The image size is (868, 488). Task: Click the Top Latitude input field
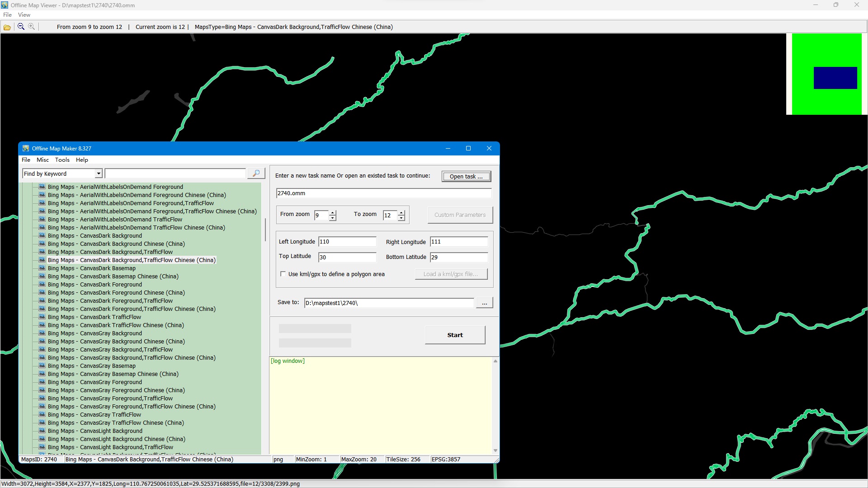coord(347,257)
